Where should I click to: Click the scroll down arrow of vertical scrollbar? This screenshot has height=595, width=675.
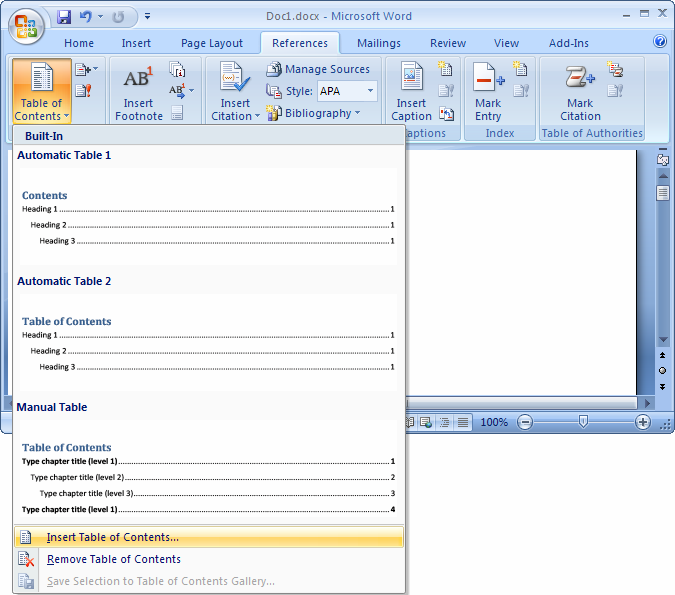pyautogui.click(x=663, y=339)
